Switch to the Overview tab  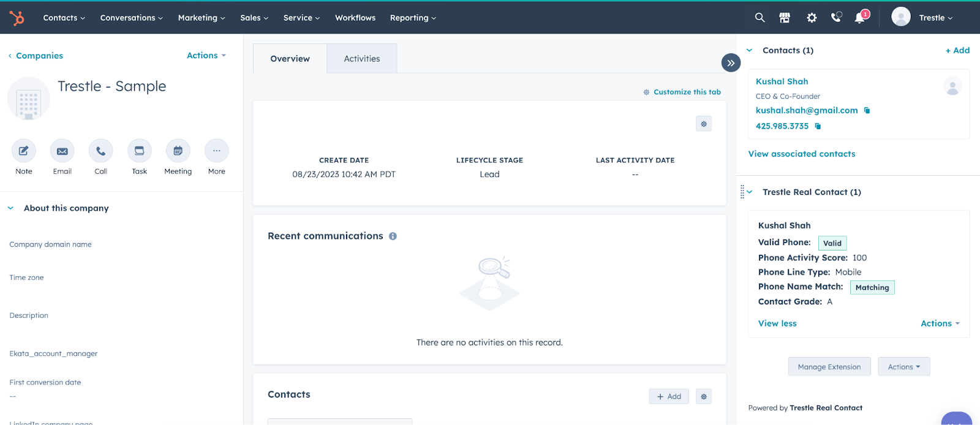(x=290, y=59)
